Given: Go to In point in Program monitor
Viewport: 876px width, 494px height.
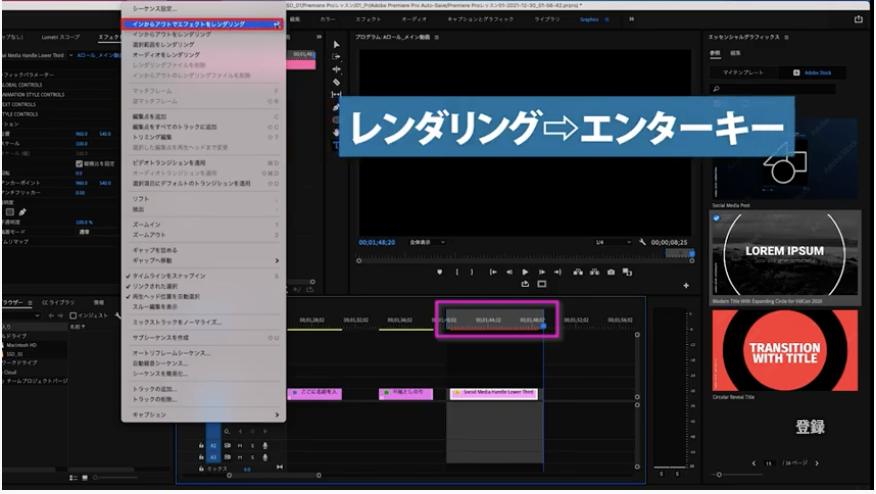Looking at the screenshot, I should coord(493,272).
